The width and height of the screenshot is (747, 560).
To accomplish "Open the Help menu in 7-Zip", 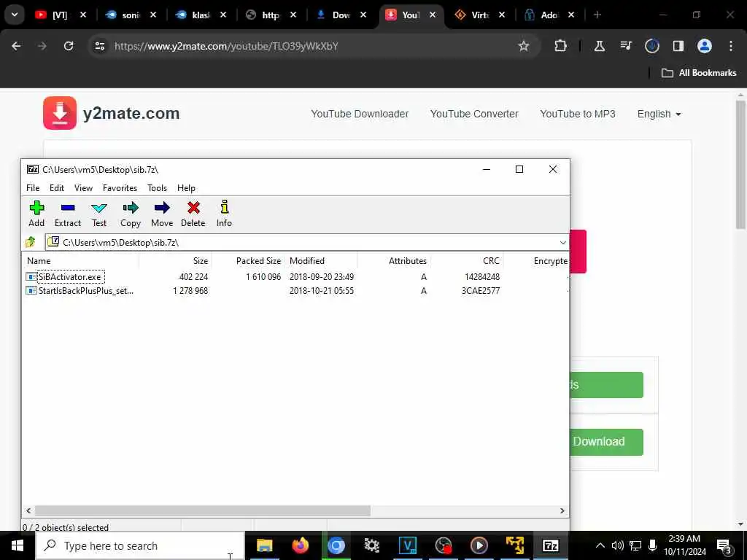I will click(x=186, y=188).
